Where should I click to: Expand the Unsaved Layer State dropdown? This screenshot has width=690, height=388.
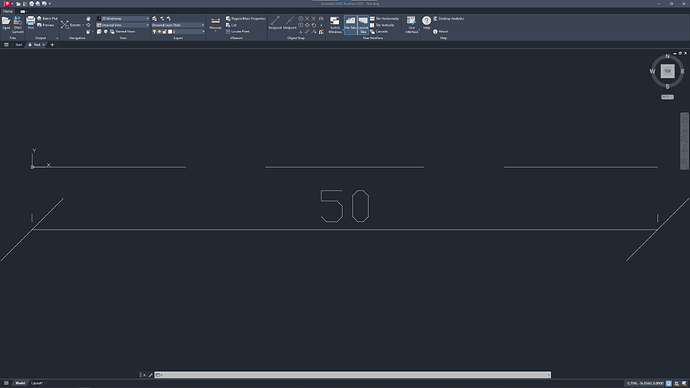178,25
